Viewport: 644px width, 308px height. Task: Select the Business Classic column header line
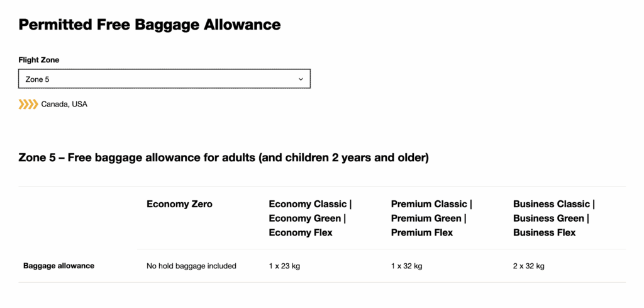(553, 204)
